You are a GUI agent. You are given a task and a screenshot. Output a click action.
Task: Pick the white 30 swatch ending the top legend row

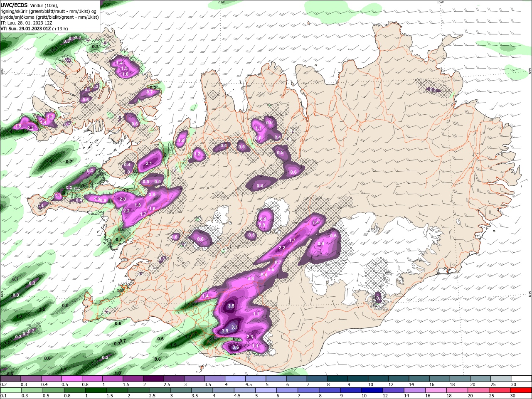(521, 379)
